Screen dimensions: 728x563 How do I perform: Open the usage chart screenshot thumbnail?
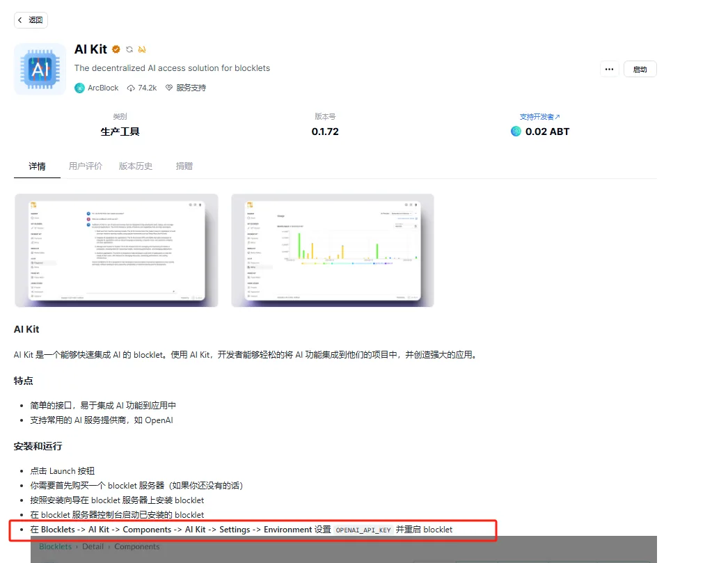(333, 251)
